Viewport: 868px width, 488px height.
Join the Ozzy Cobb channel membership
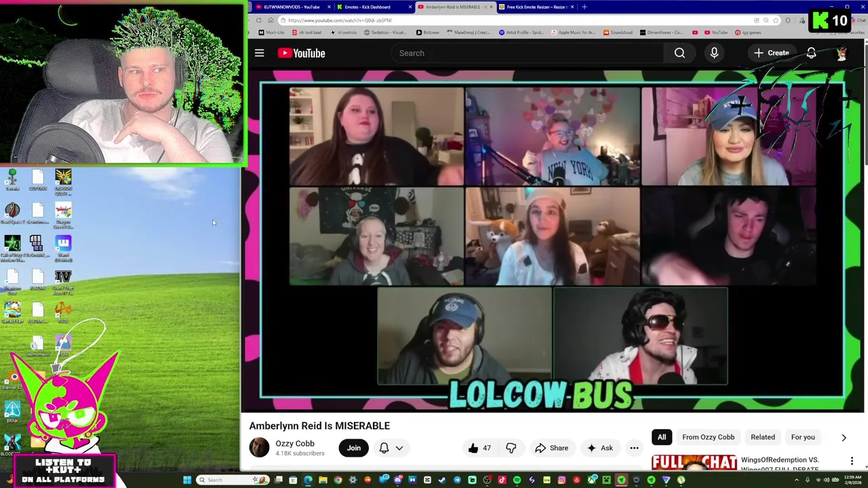tap(354, 448)
